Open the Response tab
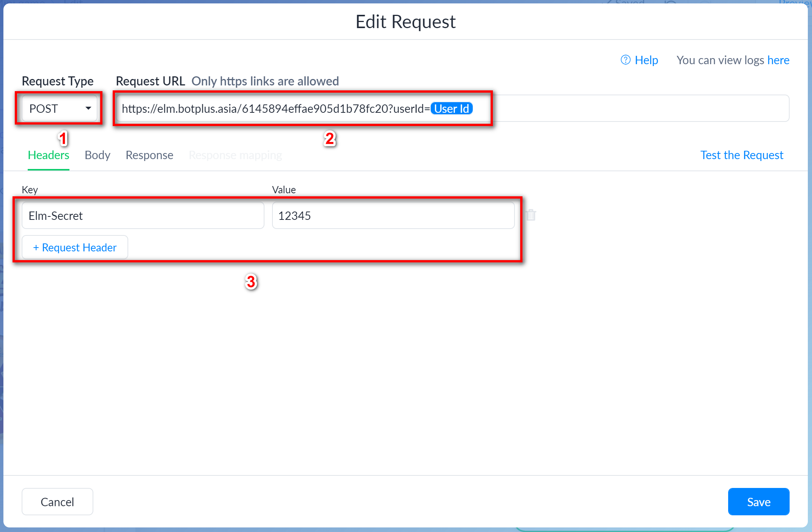Screen dimensions: 812x532 click(149, 155)
